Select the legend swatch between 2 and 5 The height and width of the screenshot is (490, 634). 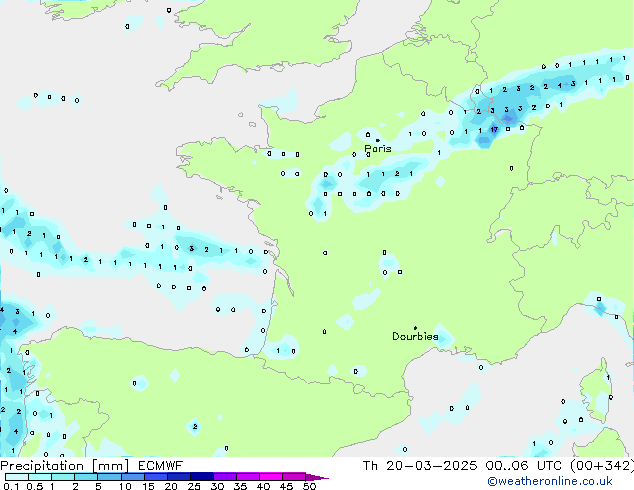(86, 477)
